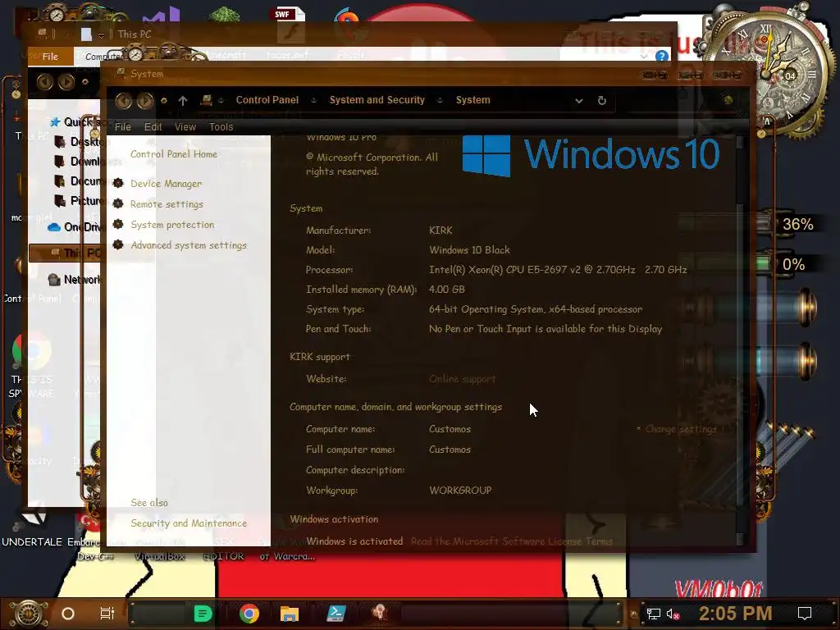Expand the chevron before Control Panel breadcrumb
The height and width of the screenshot is (630, 840).
(221, 100)
